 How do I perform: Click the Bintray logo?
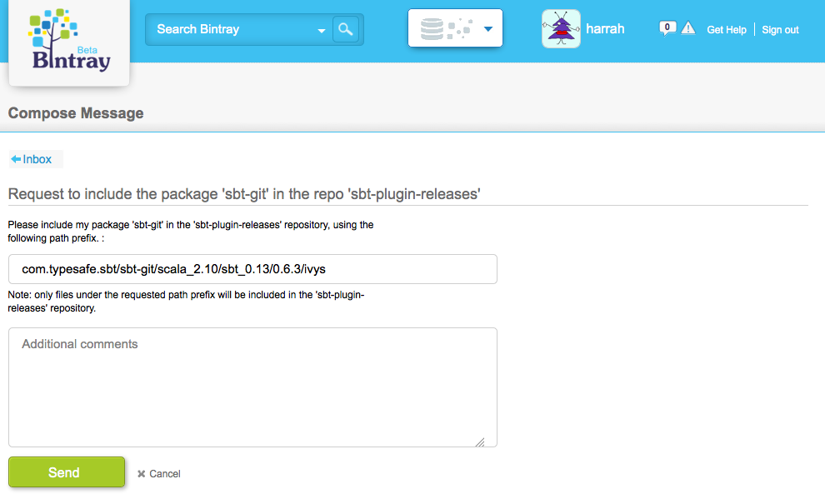coord(69,42)
